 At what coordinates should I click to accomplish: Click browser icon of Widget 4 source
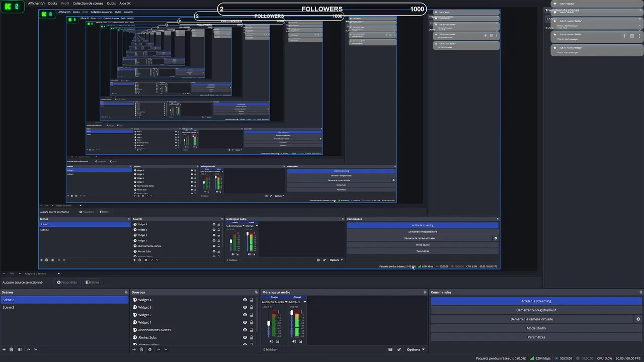(x=135, y=300)
